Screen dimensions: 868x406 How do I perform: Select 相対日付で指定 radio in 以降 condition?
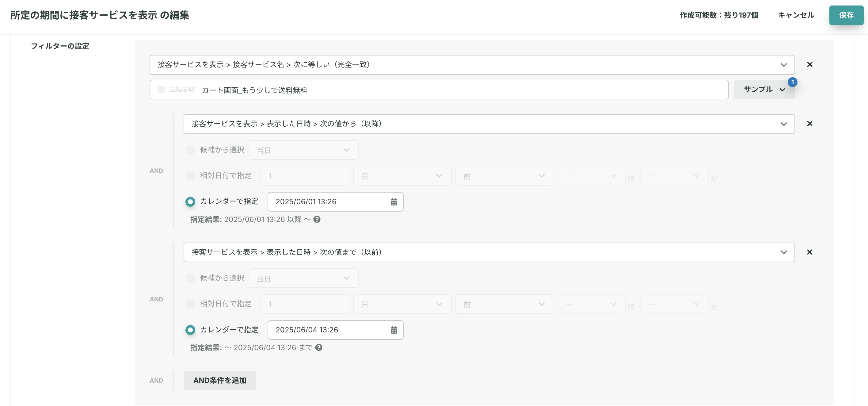[190, 176]
